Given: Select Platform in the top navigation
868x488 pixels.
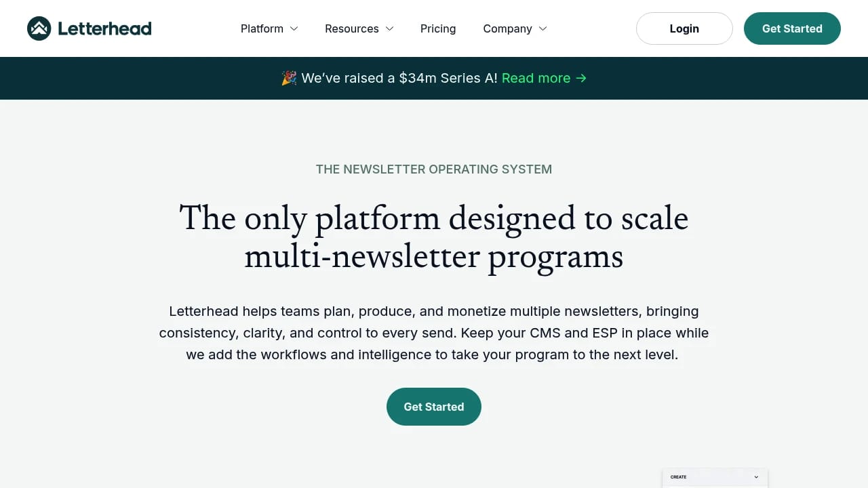Looking at the screenshot, I should click(x=262, y=28).
